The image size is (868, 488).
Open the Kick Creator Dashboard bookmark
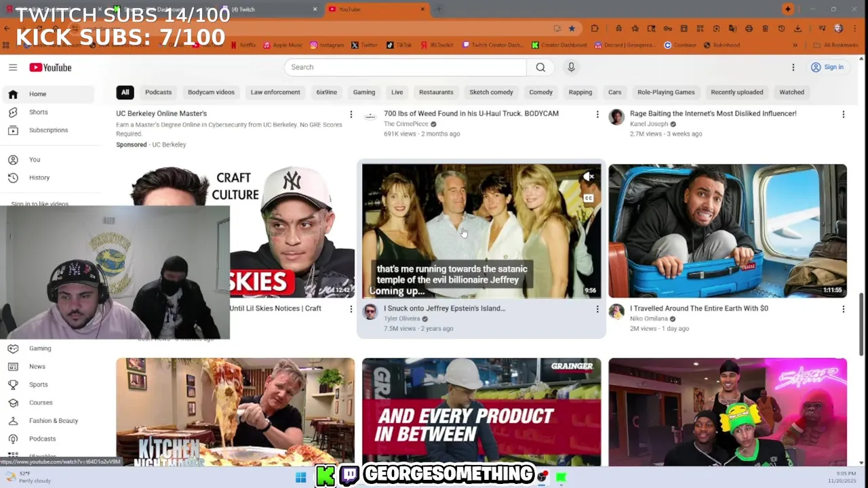coord(559,45)
